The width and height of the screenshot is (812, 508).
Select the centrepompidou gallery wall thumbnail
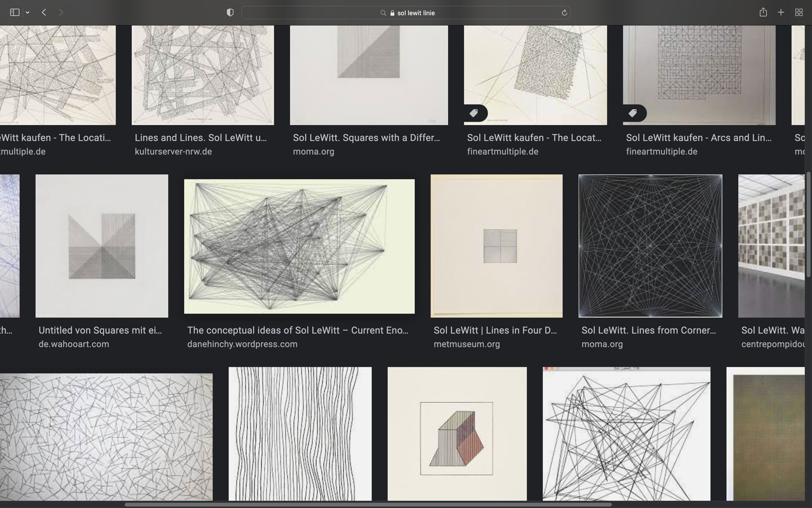771,246
